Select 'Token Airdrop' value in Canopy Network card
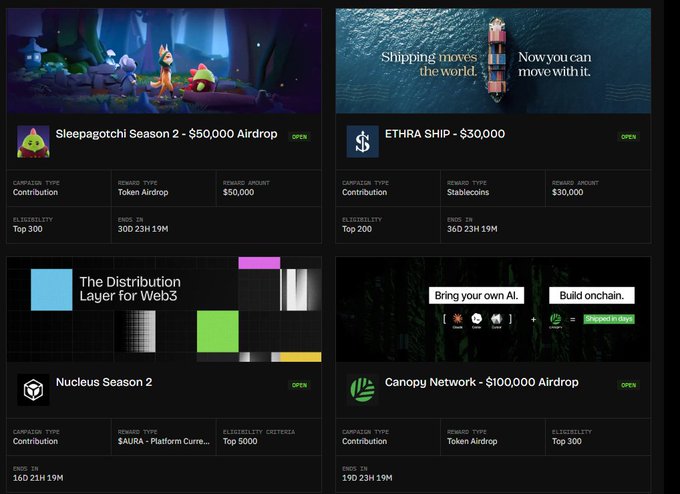680x494 pixels. click(472, 441)
